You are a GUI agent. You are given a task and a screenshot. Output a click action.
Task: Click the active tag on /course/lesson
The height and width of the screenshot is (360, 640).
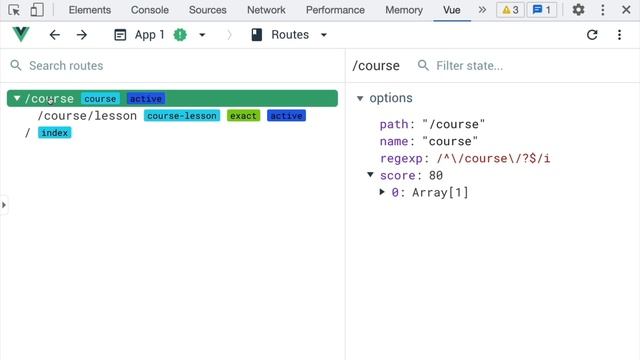[x=287, y=116]
